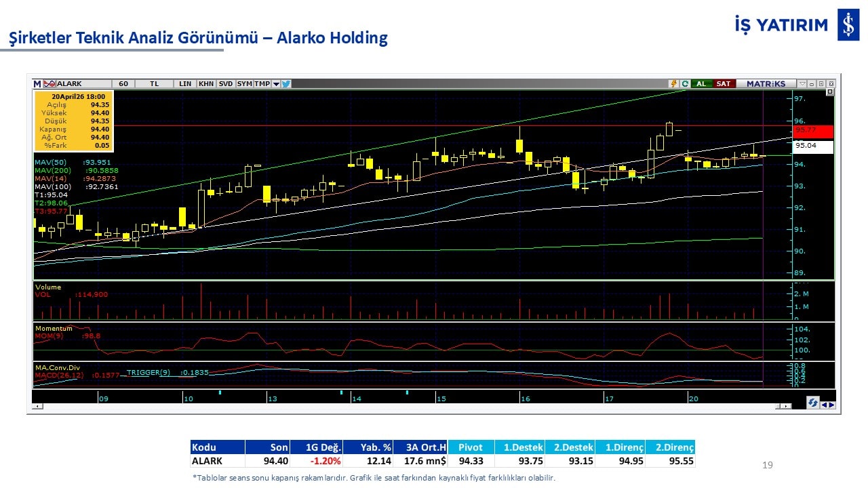Open the dropdown arrow next to TMP
The image size is (868, 488).
point(276,84)
